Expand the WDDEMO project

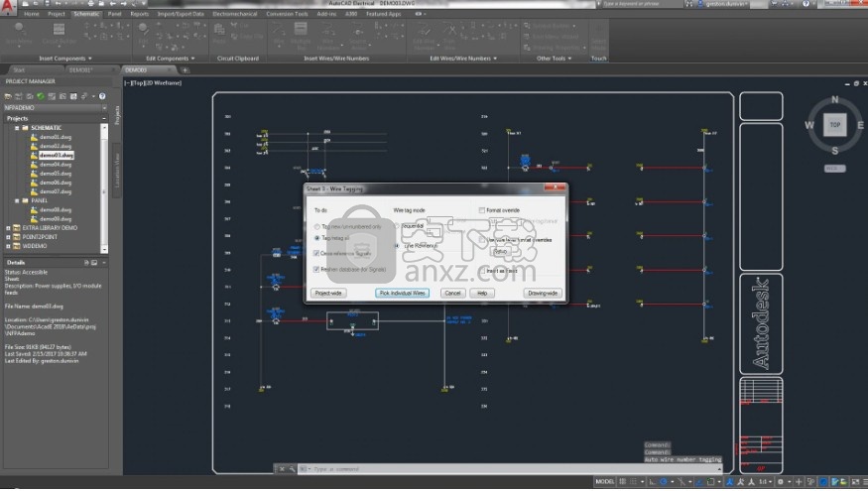[8, 246]
